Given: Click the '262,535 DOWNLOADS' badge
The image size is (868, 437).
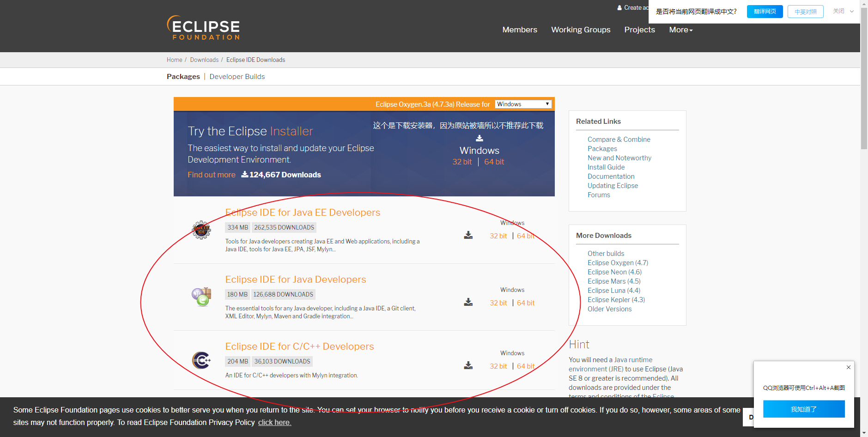Looking at the screenshot, I should pyautogui.click(x=284, y=227).
